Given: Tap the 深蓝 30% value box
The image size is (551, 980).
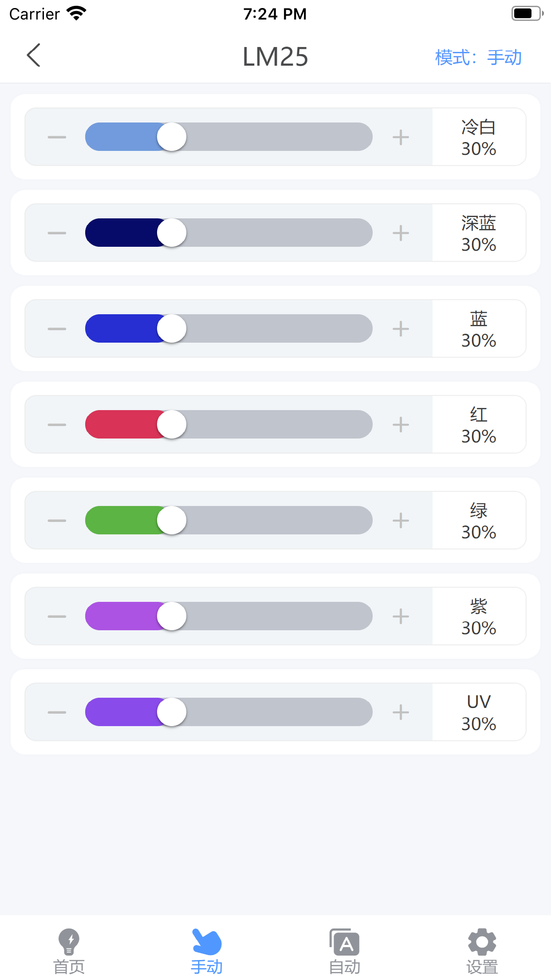Looking at the screenshot, I should [479, 233].
